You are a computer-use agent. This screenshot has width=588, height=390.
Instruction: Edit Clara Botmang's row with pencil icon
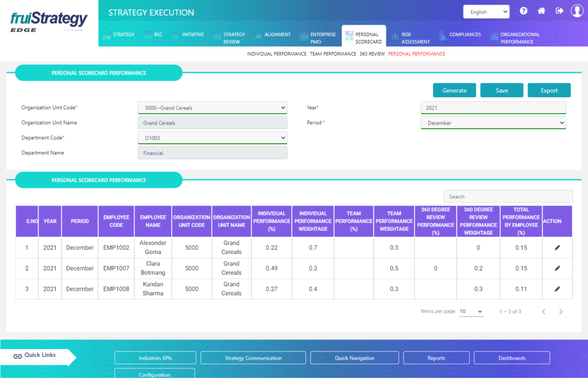(x=557, y=268)
